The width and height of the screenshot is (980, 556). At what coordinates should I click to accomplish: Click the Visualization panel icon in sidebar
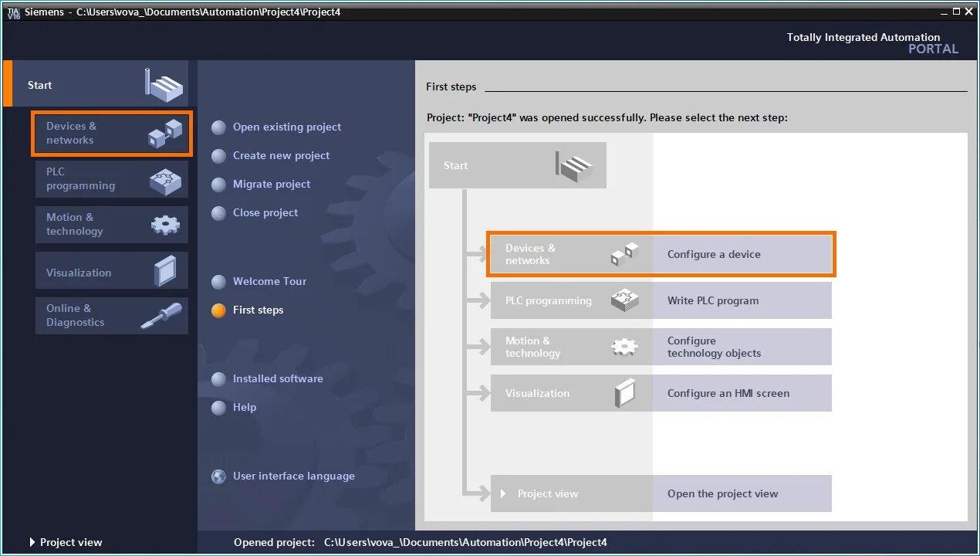pos(165,271)
